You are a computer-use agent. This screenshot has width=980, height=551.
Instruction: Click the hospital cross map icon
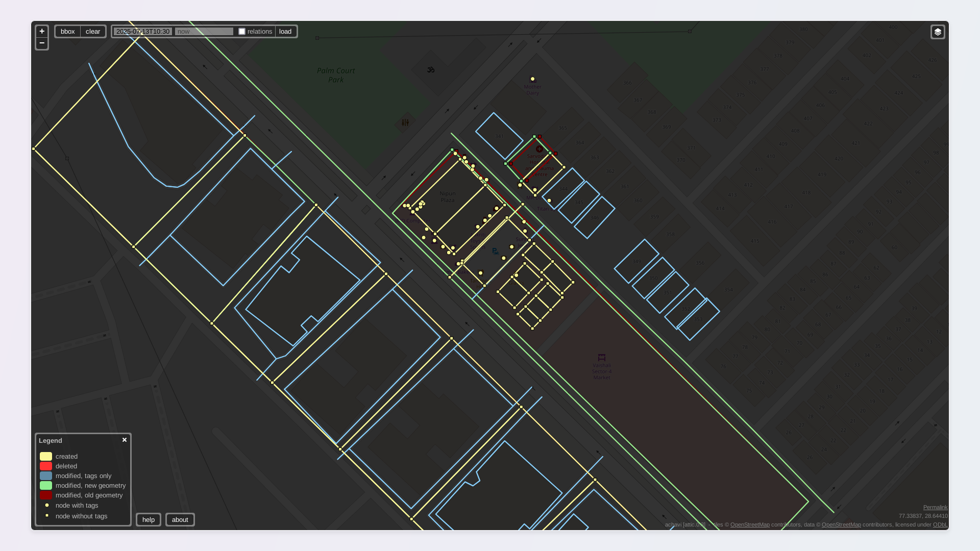click(x=539, y=149)
